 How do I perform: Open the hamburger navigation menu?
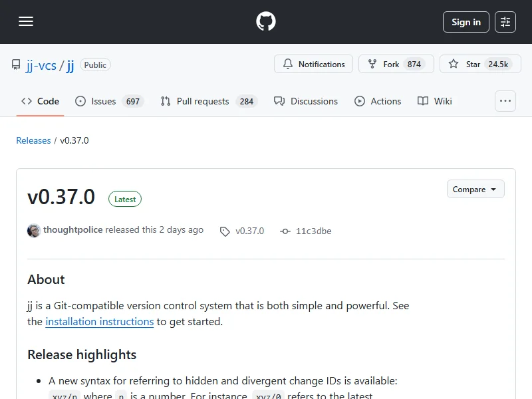pos(26,22)
